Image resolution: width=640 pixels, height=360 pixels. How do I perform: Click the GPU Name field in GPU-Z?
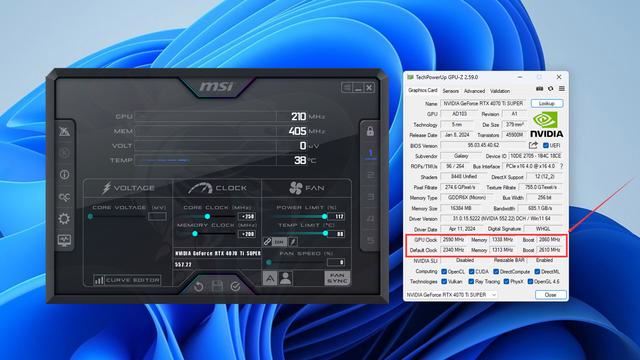484,103
